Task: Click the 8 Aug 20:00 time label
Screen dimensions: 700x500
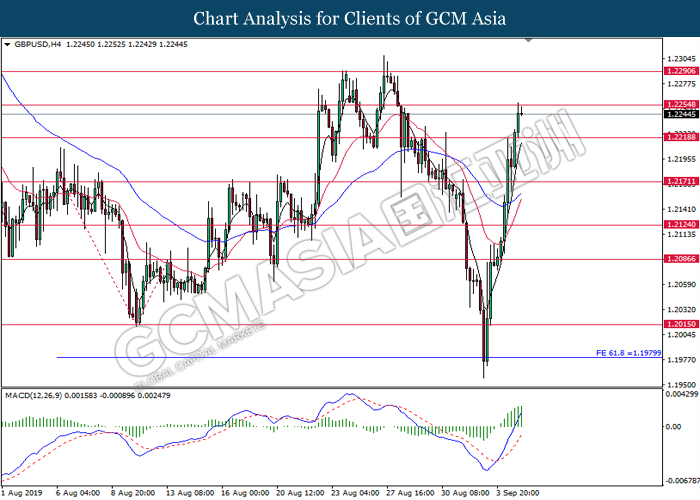Action: pyautogui.click(x=133, y=493)
